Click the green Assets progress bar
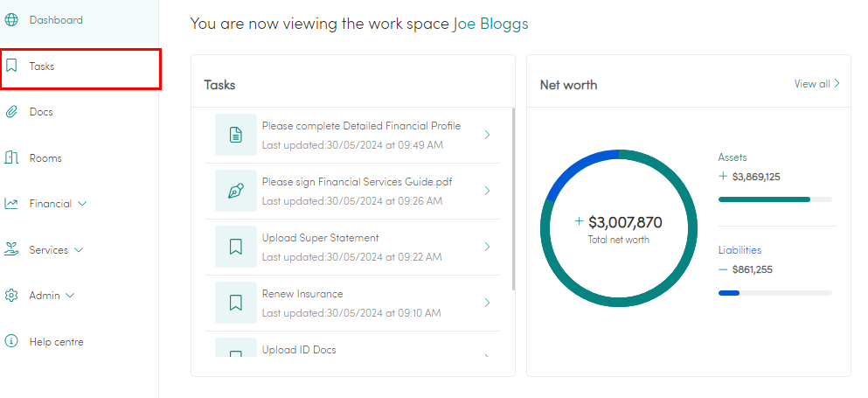The height and width of the screenshot is (398, 868). tap(764, 199)
